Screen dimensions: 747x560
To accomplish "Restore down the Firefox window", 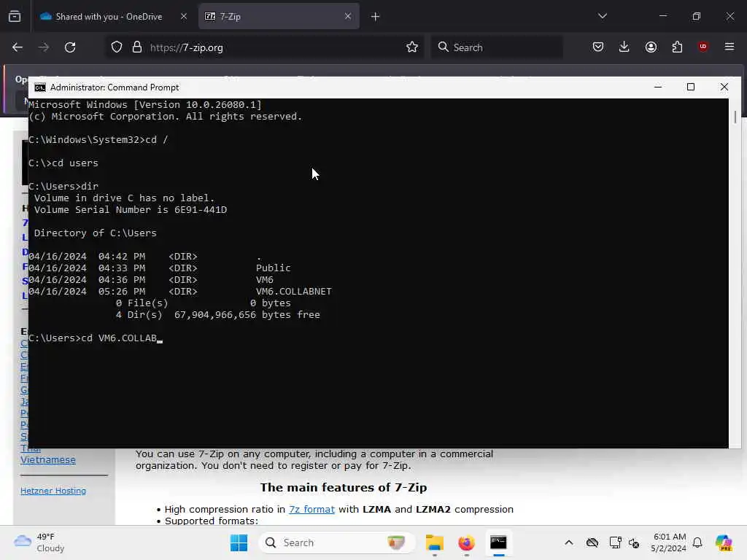I will click(x=697, y=16).
